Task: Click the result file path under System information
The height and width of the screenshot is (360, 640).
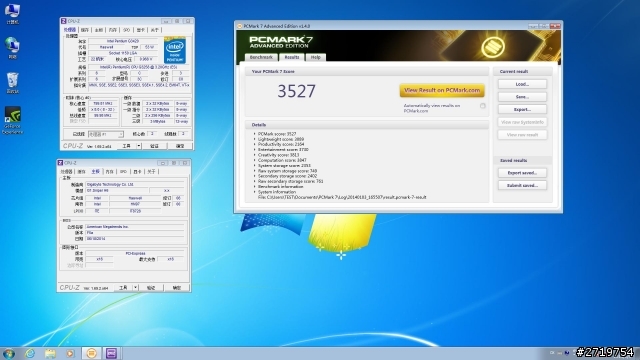Action: pyautogui.click(x=342, y=197)
